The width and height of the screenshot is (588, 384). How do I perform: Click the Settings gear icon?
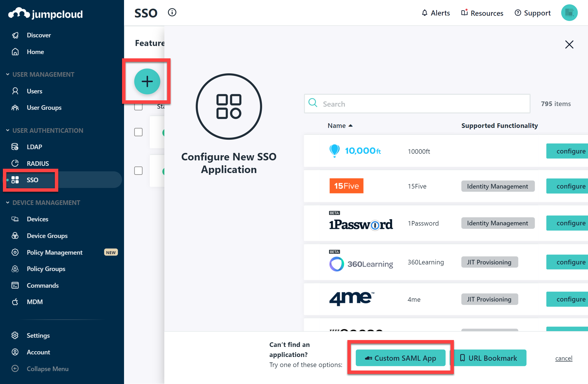(x=15, y=335)
